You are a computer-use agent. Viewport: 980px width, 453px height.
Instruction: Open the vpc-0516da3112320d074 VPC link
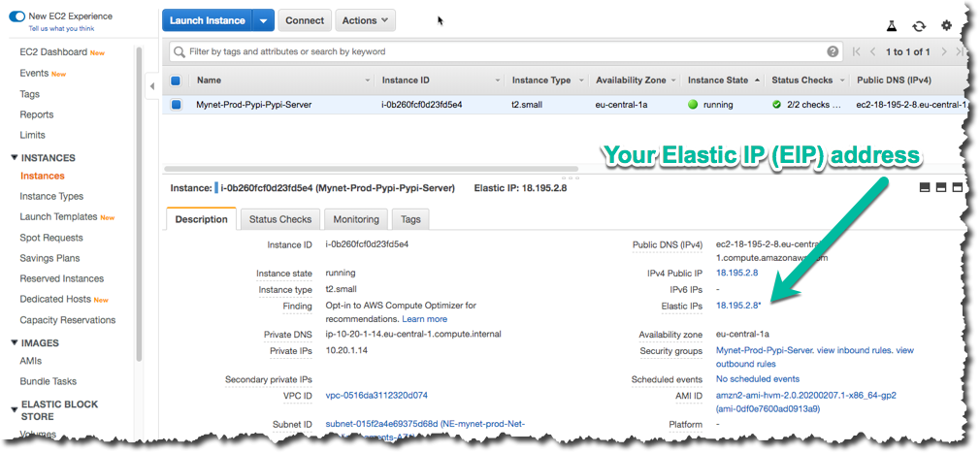click(376, 396)
